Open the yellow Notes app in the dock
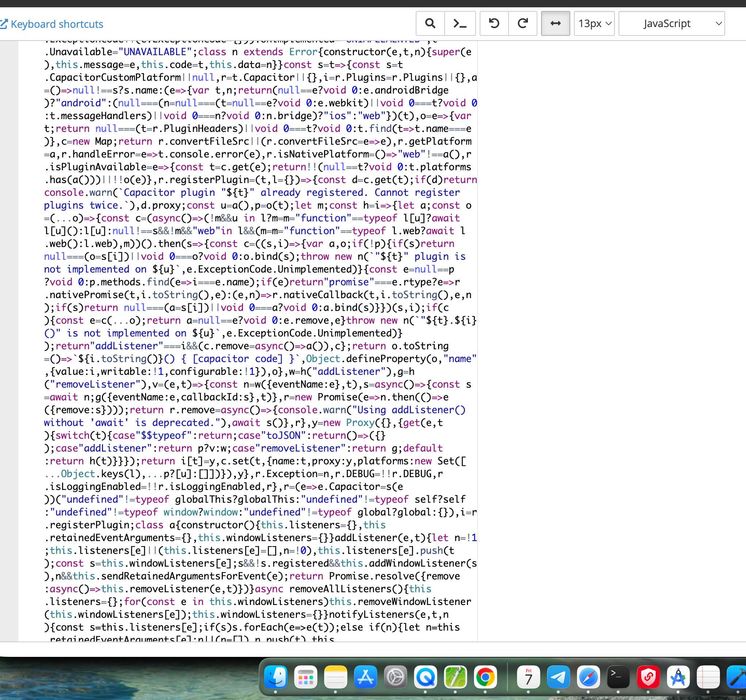Screen dimensions: 746x700 click(x=335, y=677)
